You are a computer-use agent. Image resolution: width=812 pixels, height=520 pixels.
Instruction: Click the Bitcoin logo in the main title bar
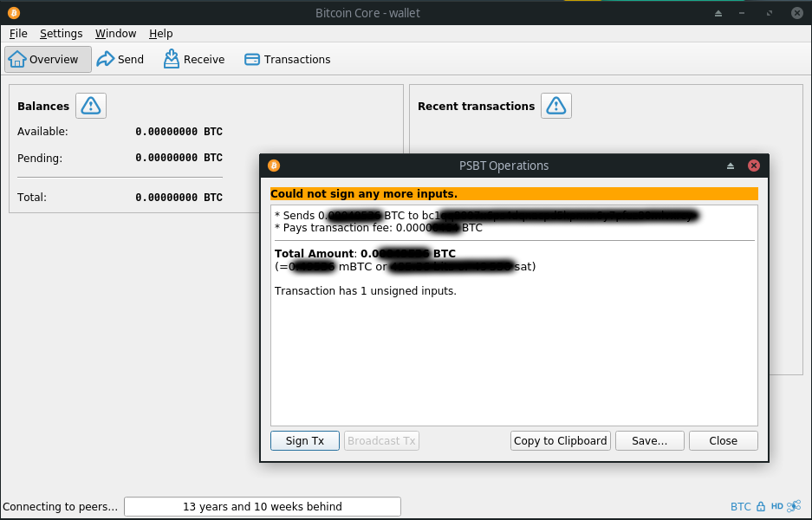pyautogui.click(x=14, y=13)
